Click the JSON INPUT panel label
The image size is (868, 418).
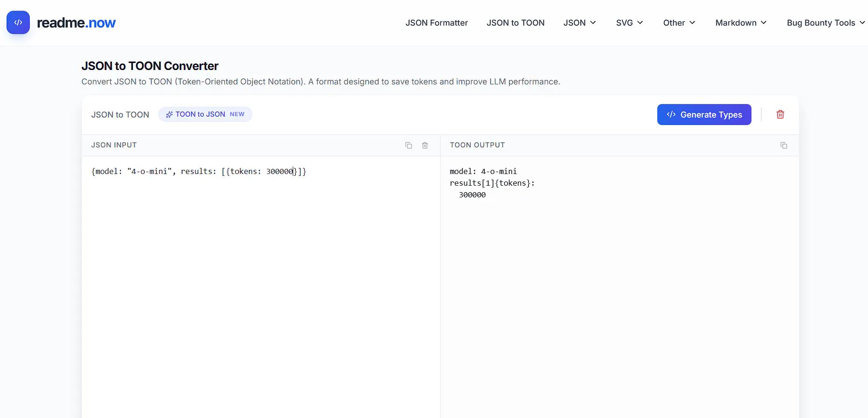114,145
